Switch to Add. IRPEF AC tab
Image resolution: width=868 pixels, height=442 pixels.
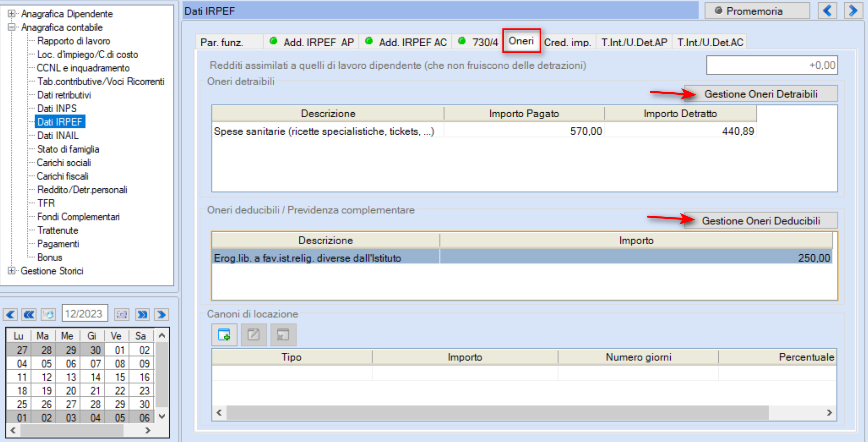coord(406,42)
